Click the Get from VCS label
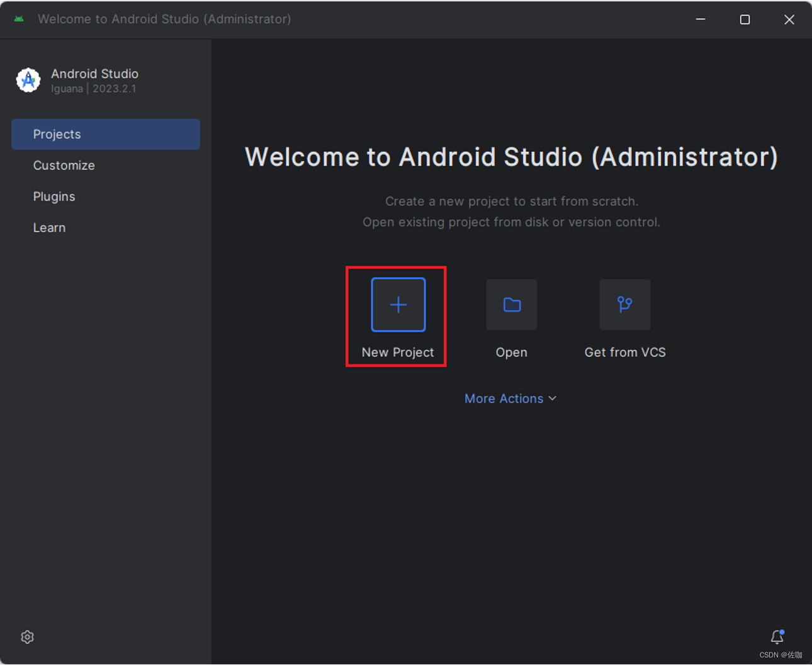The image size is (812, 665). click(625, 353)
